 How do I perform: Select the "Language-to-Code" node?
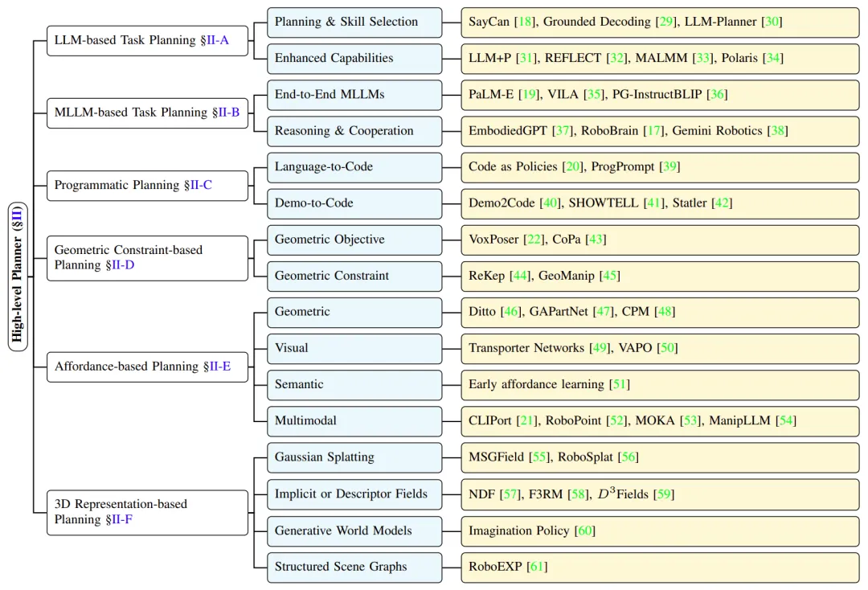(354, 167)
